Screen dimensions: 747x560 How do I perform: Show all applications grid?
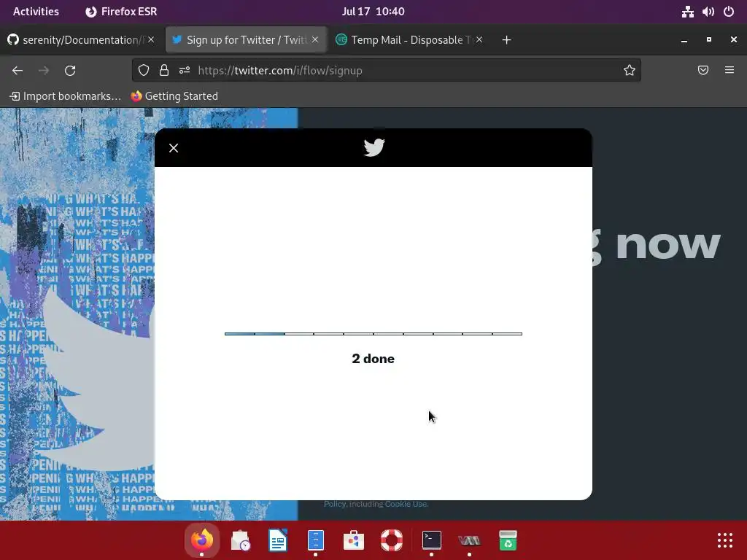[725, 540]
